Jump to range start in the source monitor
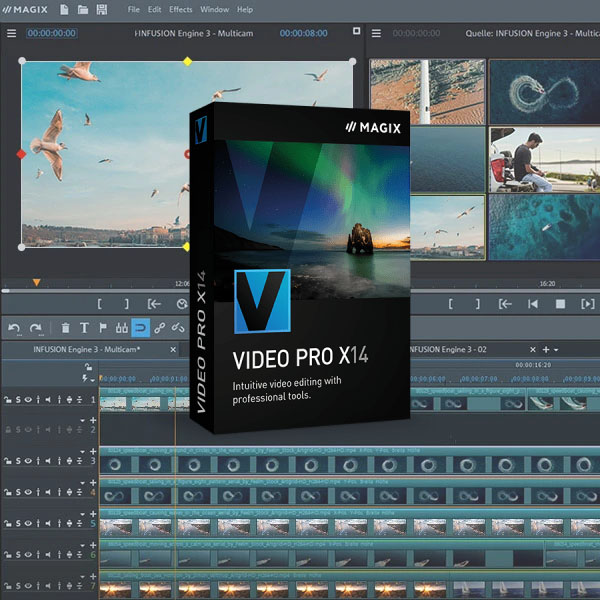The image size is (600, 600). (x=505, y=304)
